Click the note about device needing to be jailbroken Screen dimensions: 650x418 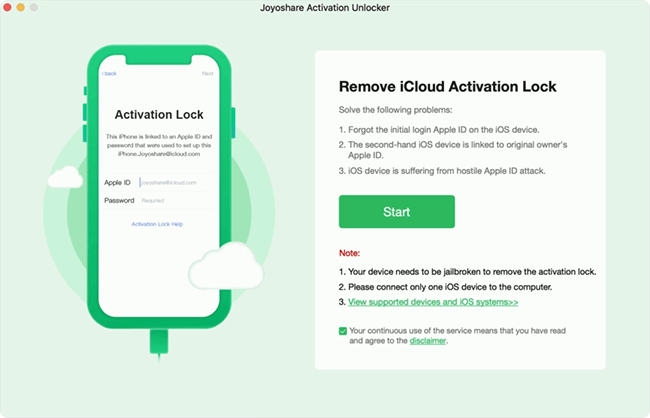[468, 272]
